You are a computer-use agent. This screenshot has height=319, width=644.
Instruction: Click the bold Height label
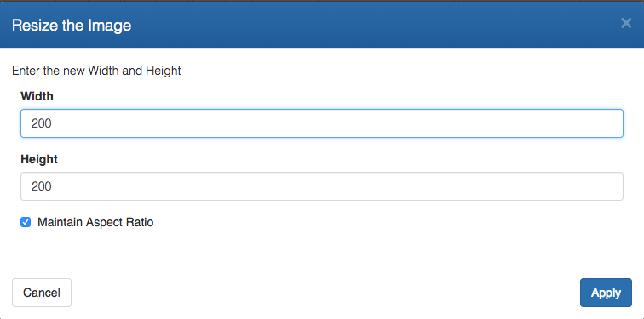click(x=39, y=159)
